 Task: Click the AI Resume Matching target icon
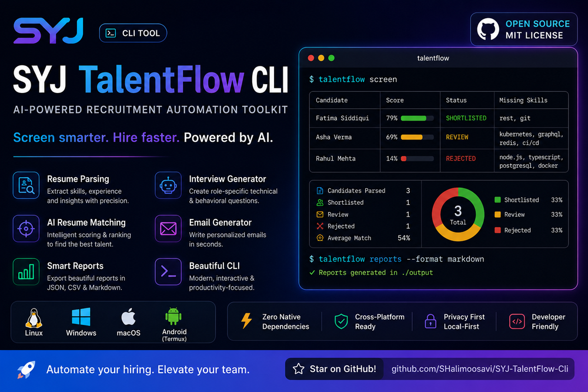tap(26, 228)
